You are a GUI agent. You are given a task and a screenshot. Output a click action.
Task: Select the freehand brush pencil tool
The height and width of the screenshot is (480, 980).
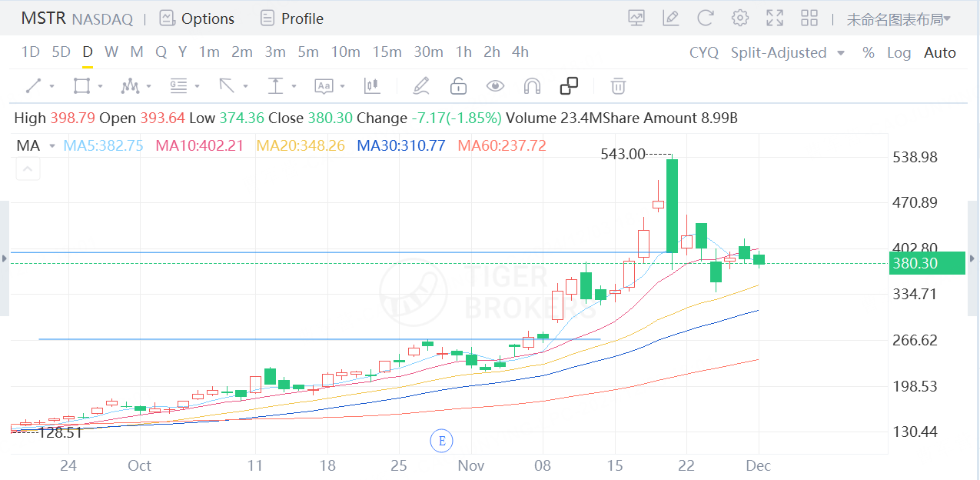tap(420, 86)
